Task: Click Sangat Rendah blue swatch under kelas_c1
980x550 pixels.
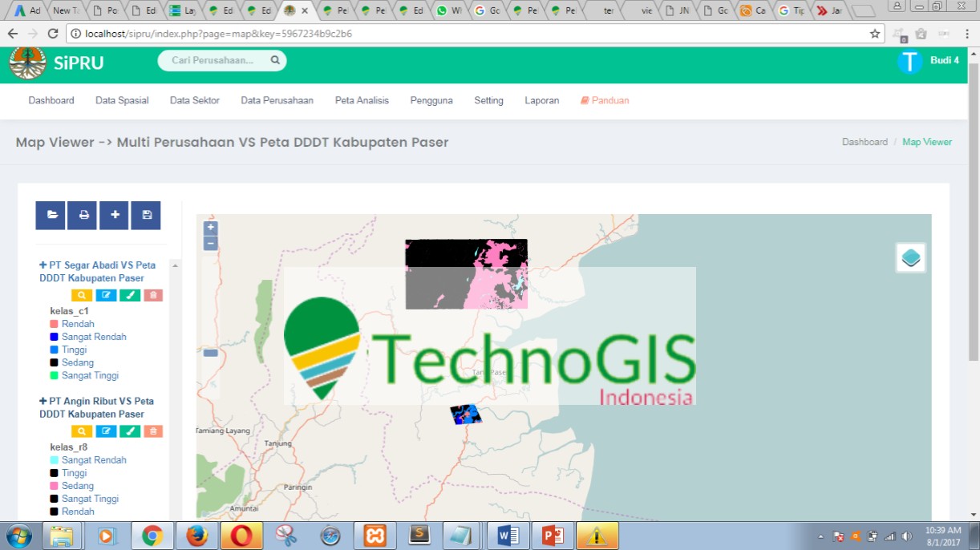Action: (55, 337)
